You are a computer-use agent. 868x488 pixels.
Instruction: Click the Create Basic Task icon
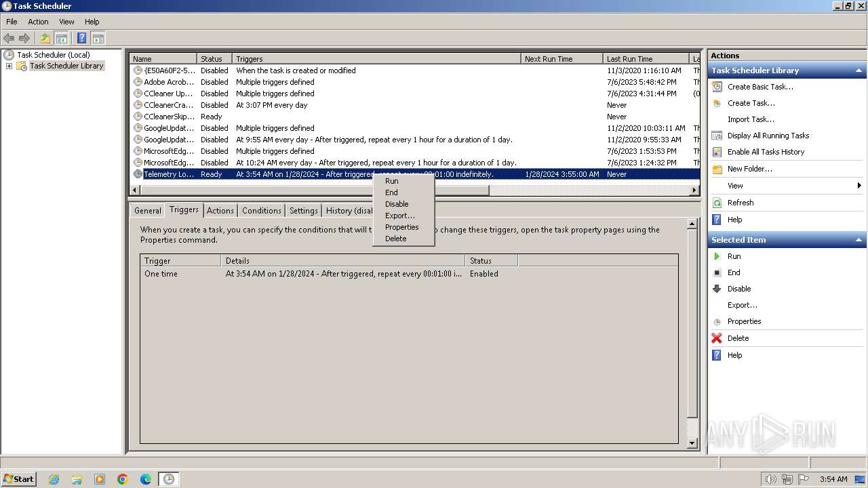pyautogui.click(x=717, y=87)
